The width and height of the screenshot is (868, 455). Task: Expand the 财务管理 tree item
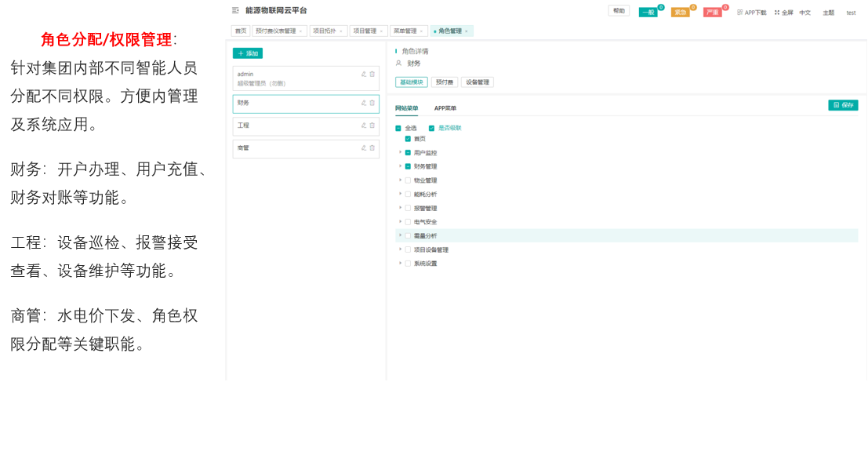pos(400,166)
